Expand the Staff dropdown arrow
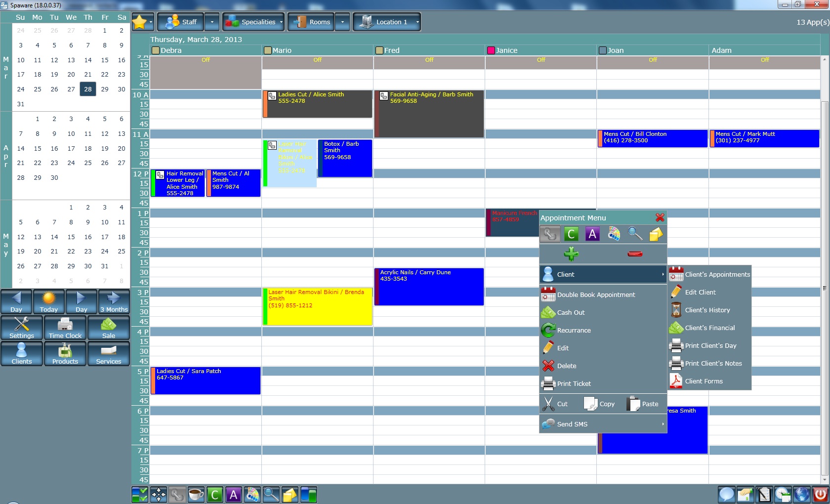The height and width of the screenshot is (504, 830). pyautogui.click(x=212, y=22)
